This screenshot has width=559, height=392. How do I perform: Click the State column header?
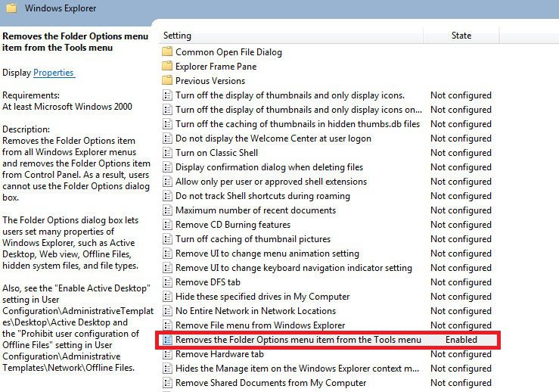pos(461,36)
